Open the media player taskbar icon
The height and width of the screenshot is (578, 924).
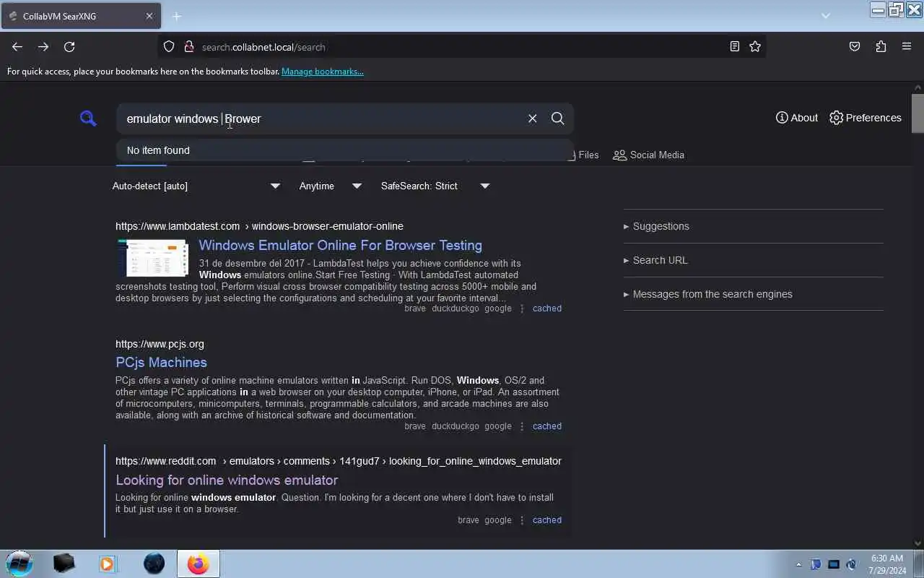[108, 564]
